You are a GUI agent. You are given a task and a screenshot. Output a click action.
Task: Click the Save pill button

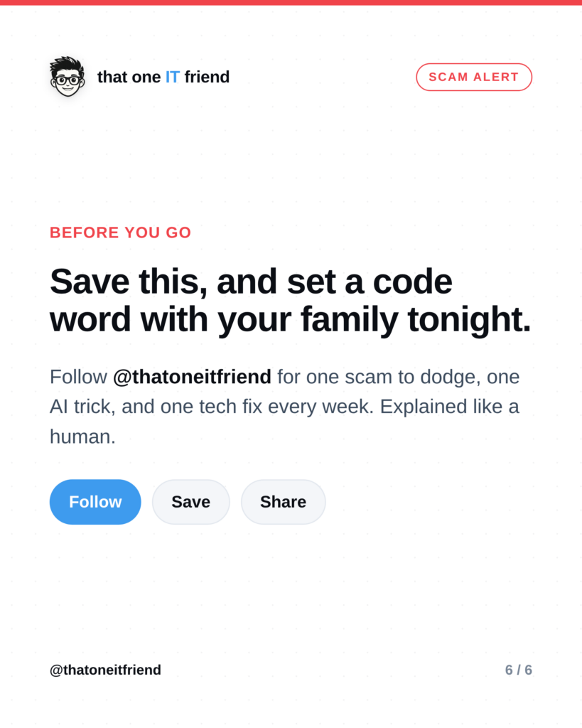(x=190, y=502)
